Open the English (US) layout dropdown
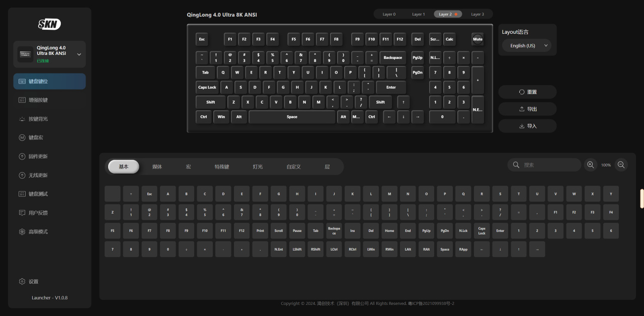Viewport: 644px width, 316px height. point(527,46)
